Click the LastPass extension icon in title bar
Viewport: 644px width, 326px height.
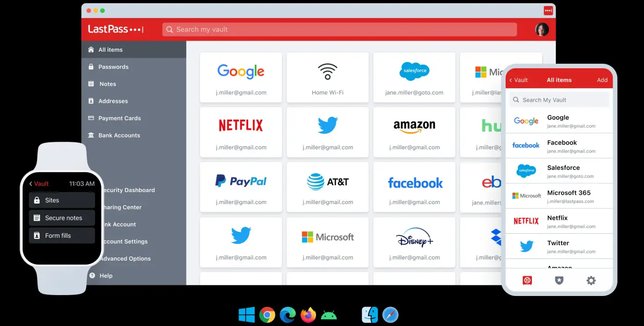[548, 10]
